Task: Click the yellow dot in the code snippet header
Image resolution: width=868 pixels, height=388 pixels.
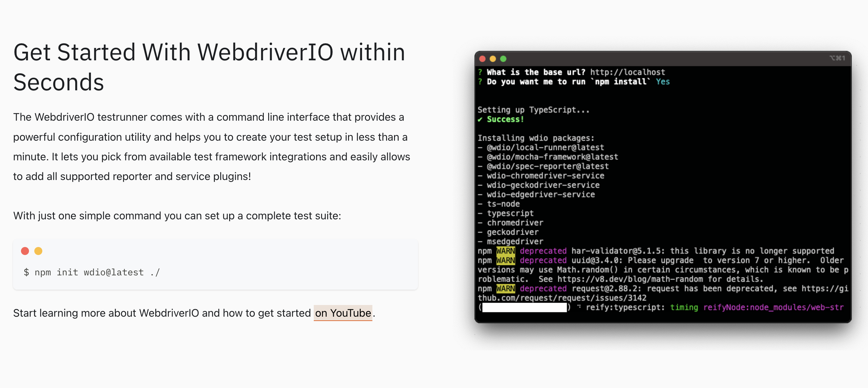Action: coord(38,251)
